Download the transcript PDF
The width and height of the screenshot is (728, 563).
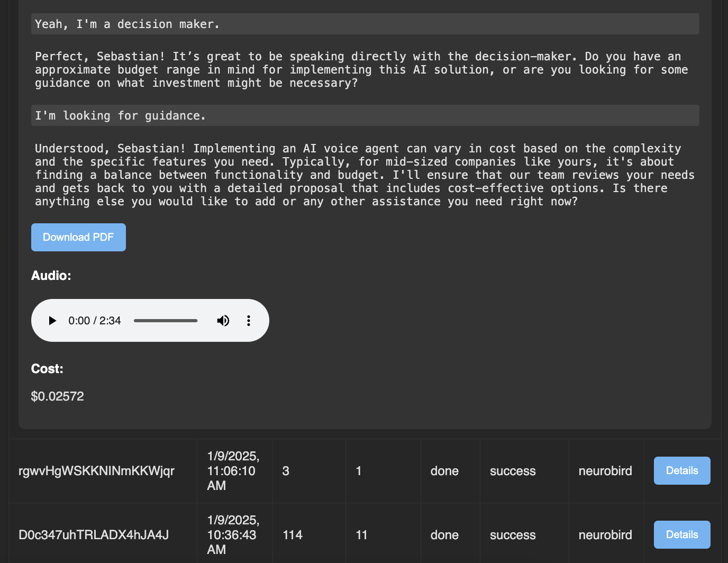[78, 237]
